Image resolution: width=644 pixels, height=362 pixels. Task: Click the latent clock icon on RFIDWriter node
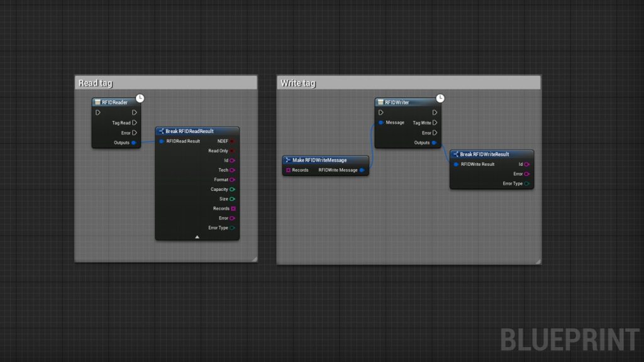pos(440,98)
